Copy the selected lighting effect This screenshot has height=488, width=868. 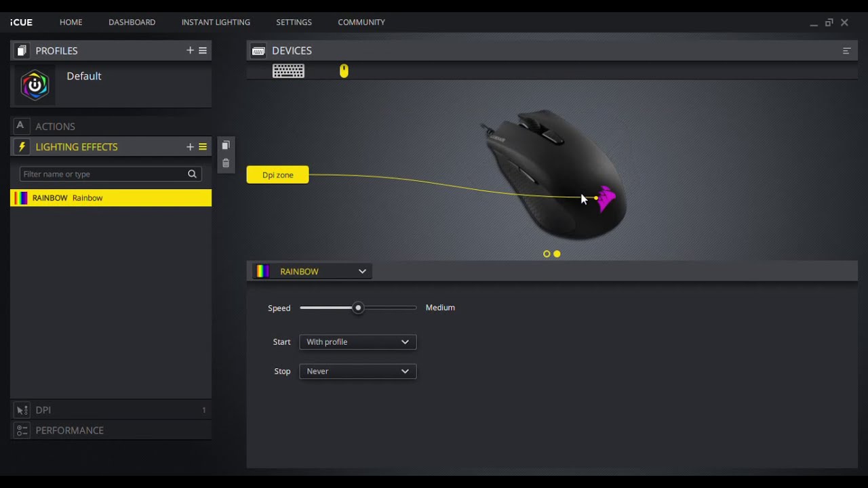point(226,145)
